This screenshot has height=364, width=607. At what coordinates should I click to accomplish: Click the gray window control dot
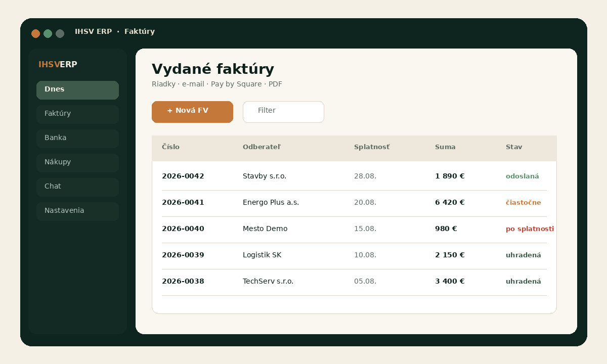[x=60, y=33]
